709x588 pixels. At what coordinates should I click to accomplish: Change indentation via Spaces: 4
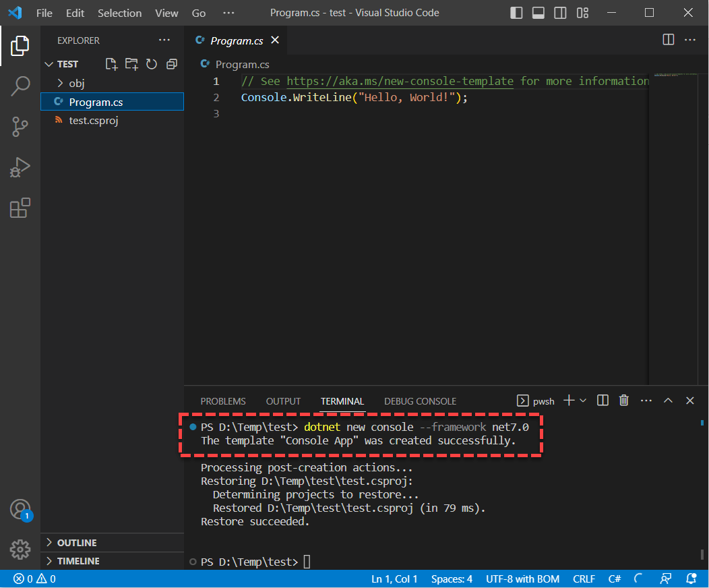tap(452, 579)
